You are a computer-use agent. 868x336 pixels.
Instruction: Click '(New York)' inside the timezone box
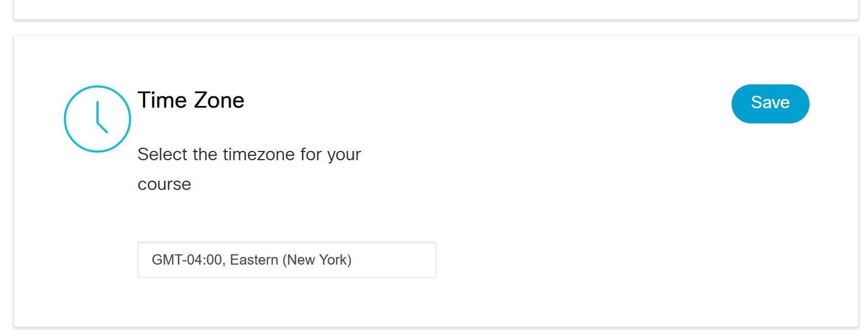tap(317, 259)
